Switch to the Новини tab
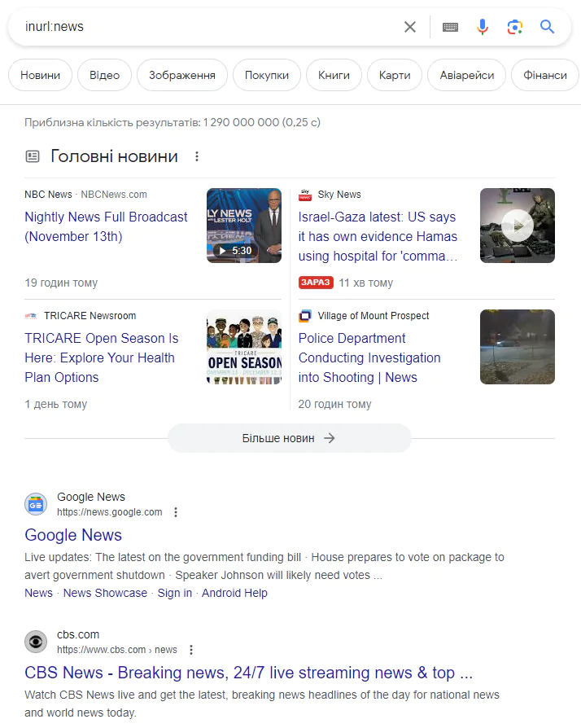581x728 pixels. pos(41,75)
